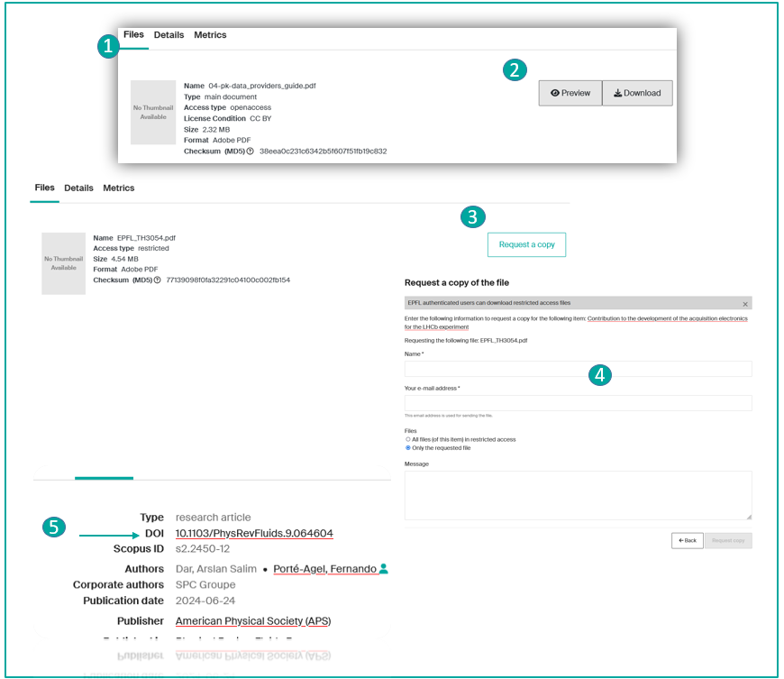Select the Only the requested file option
The image size is (784, 679).
point(408,447)
